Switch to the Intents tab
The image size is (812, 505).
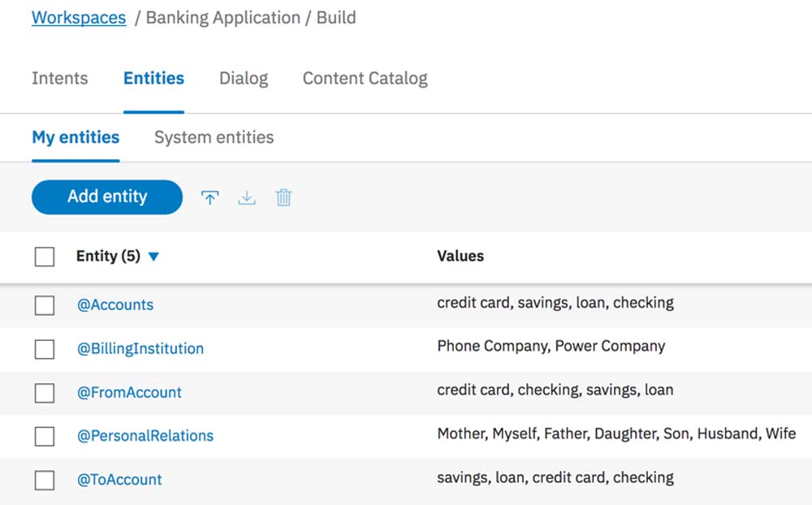pyautogui.click(x=59, y=79)
